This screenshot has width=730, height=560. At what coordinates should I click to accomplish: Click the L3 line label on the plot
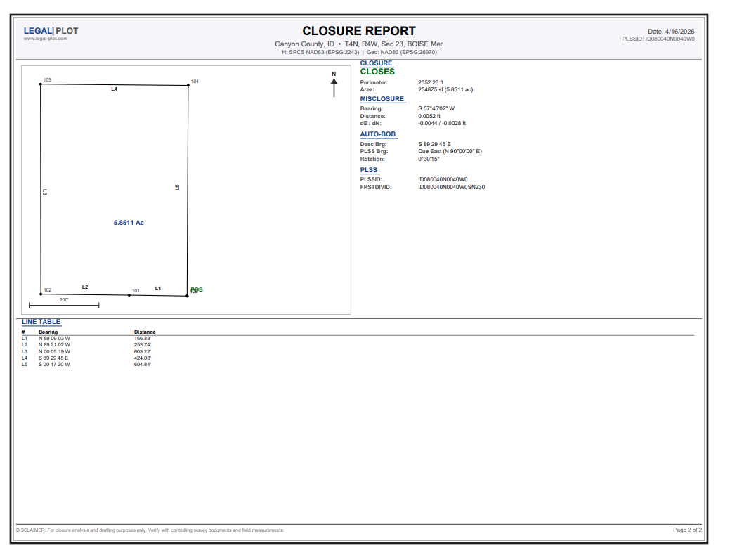pyautogui.click(x=45, y=192)
